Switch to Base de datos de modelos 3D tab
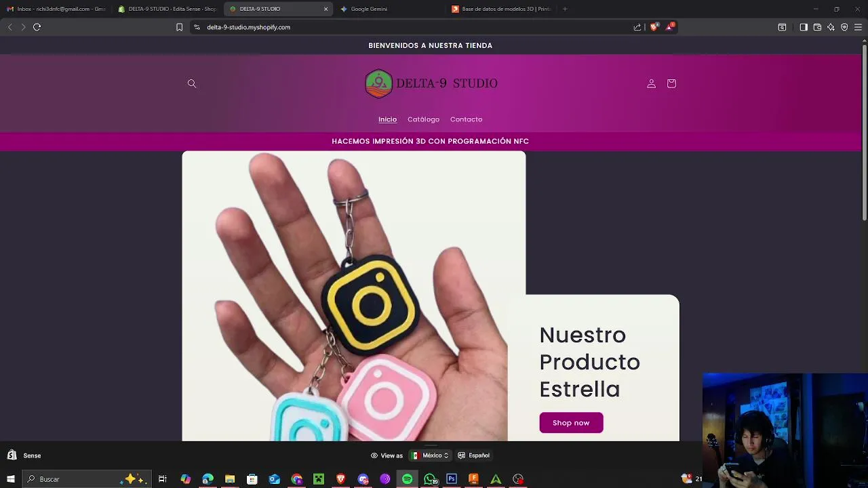This screenshot has height=488, width=868. point(501,9)
